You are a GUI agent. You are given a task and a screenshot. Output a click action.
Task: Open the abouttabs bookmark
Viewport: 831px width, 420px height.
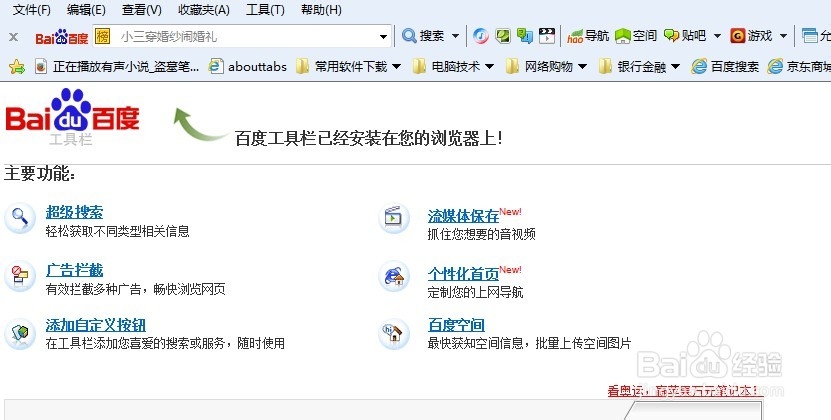(248, 66)
